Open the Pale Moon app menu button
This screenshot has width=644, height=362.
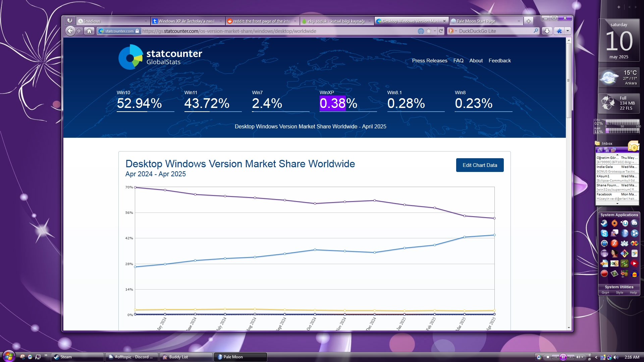(x=69, y=20)
